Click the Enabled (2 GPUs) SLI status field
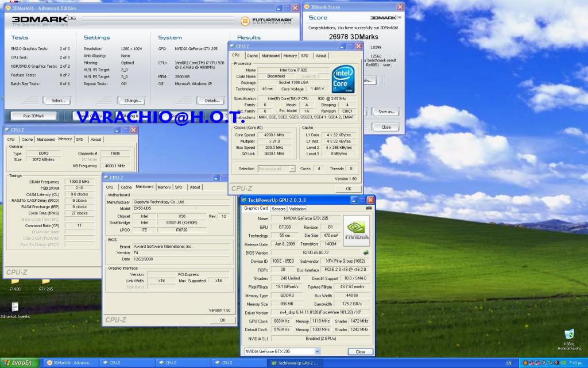The width and height of the screenshot is (588, 368). [320, 338]
